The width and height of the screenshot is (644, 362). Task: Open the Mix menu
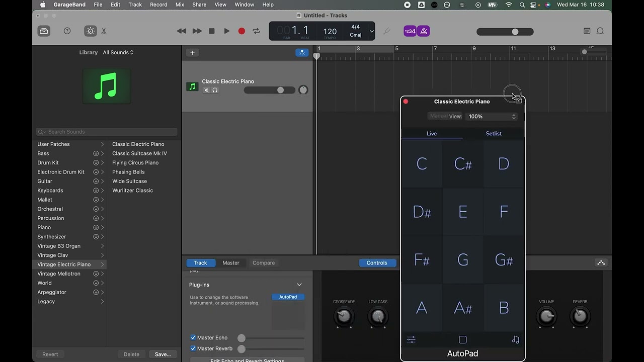click(180, 5)
